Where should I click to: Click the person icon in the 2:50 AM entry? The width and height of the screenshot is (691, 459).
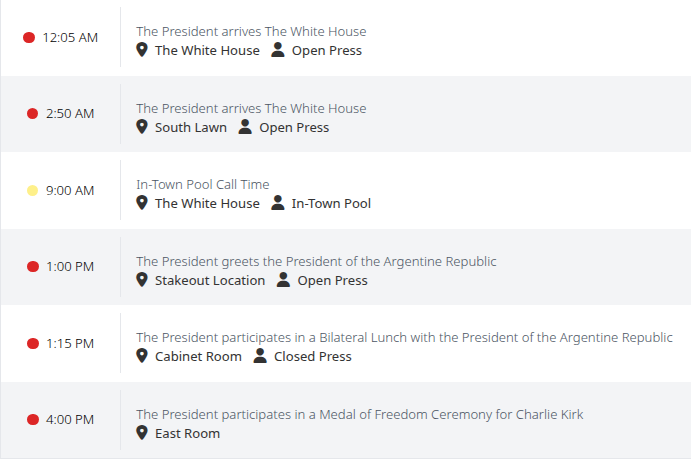pyautogui.click(x=245, y=127)
